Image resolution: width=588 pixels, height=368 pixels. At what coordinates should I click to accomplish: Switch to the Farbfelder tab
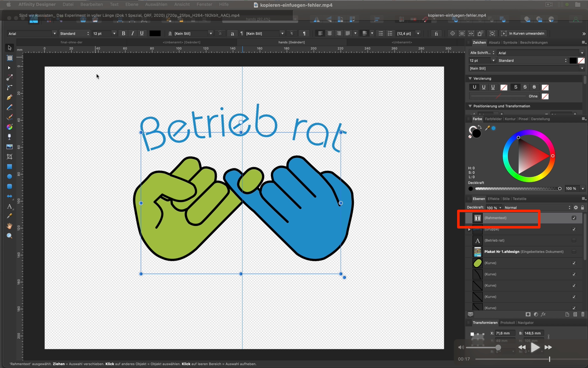point(493,119)
